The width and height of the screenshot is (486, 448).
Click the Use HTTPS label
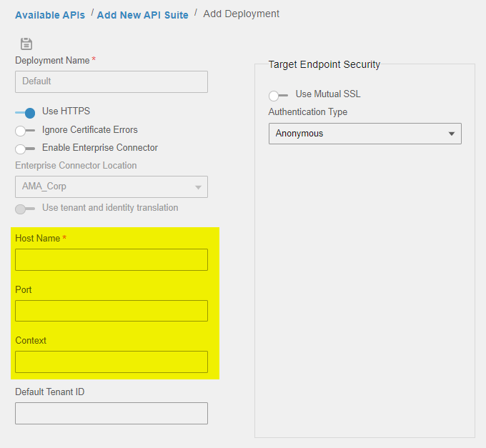66,111
